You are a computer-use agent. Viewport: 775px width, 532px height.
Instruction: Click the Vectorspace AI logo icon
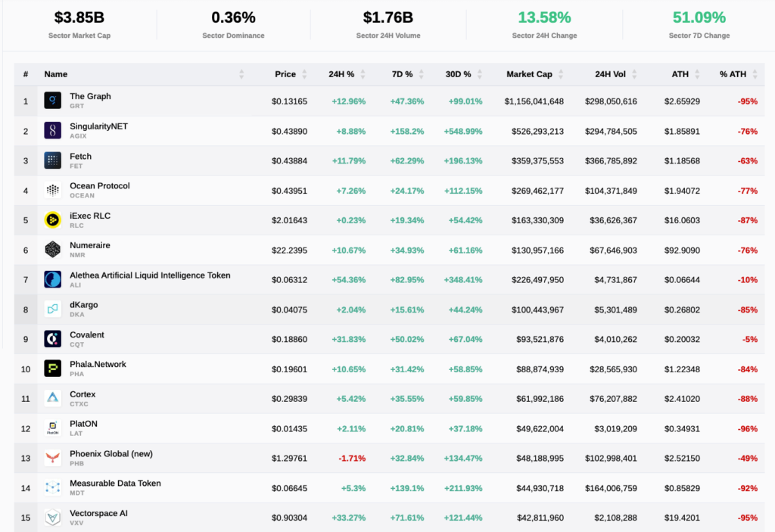tap(52, 518)
